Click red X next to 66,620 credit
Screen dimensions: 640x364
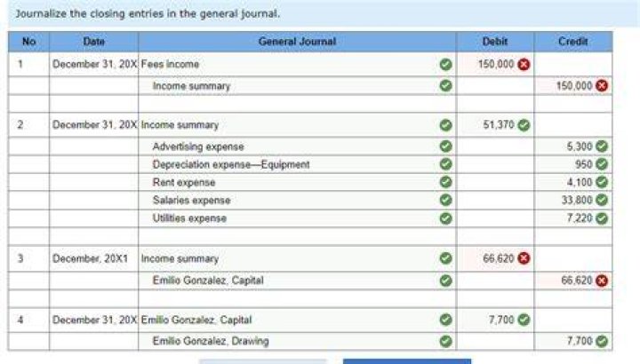pos(602,281)
